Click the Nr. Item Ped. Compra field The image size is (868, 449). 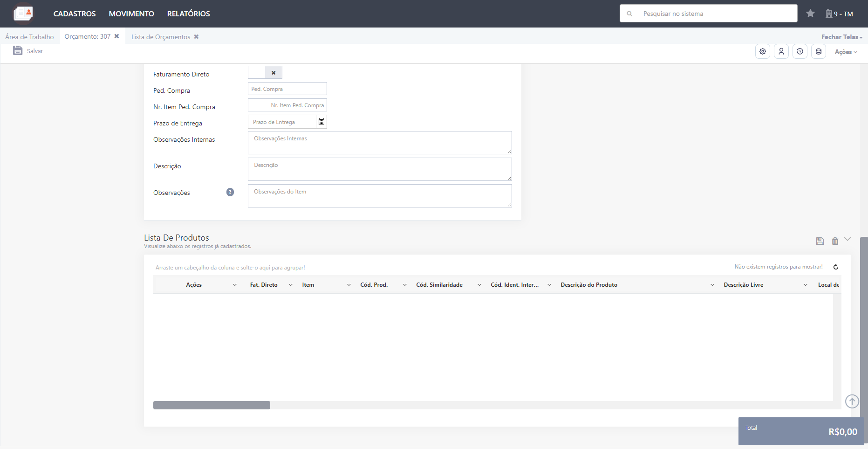pos(287,105)
